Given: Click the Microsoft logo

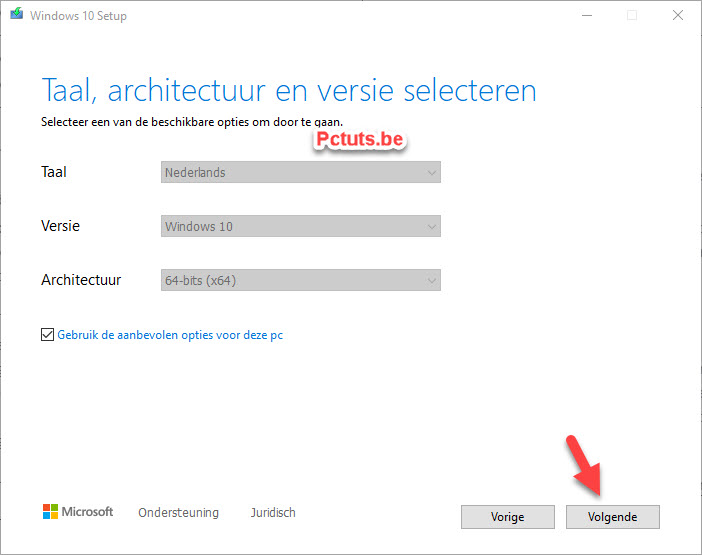Looking at the screenshot, I should [x=78, y=512].
